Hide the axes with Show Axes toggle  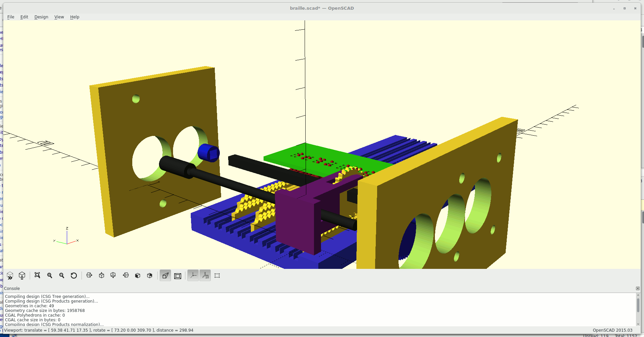[x=193, y=276]
